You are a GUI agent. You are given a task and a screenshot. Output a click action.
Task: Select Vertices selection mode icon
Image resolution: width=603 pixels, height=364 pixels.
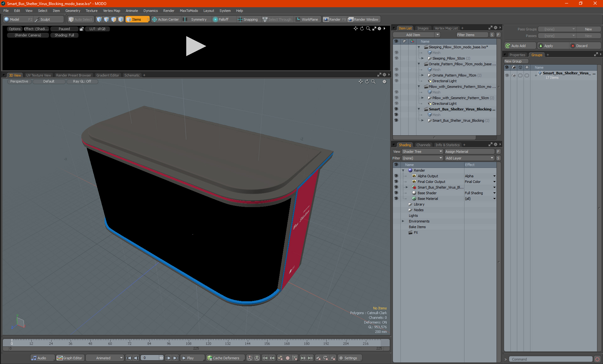[x=99, y=19]
